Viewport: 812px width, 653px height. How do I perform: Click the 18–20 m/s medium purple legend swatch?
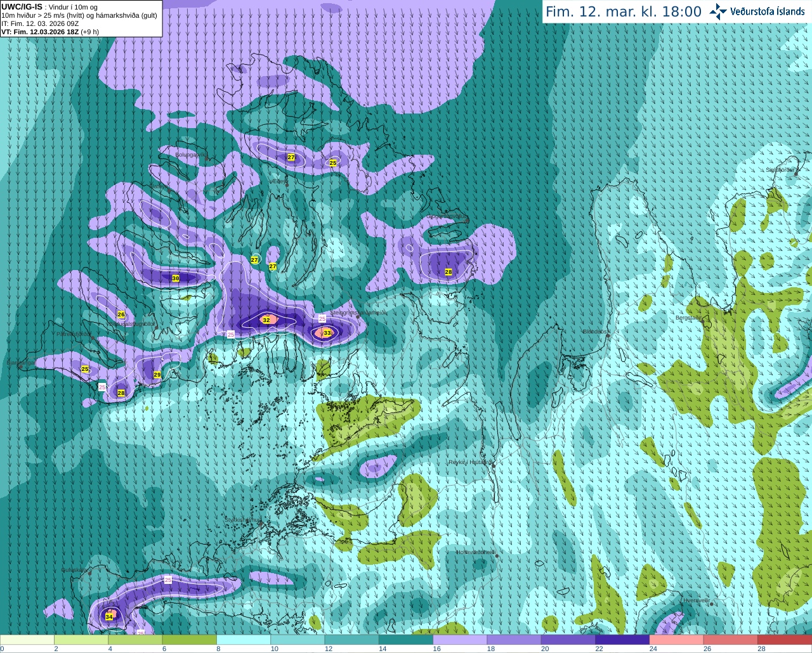coord(514,640)
